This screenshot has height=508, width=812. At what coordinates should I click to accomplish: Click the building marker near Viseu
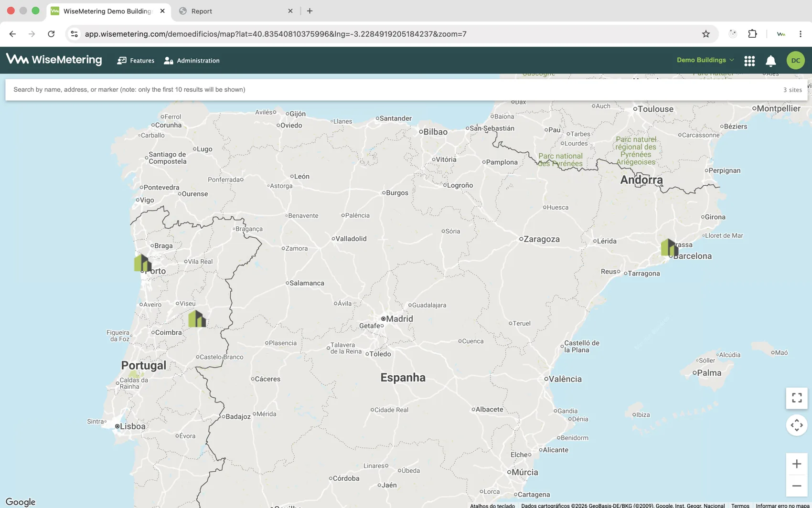197,318
